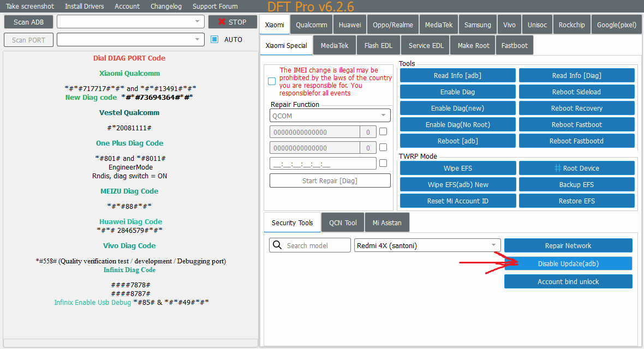Click the Scan PORT button

[x=29, y=40]
